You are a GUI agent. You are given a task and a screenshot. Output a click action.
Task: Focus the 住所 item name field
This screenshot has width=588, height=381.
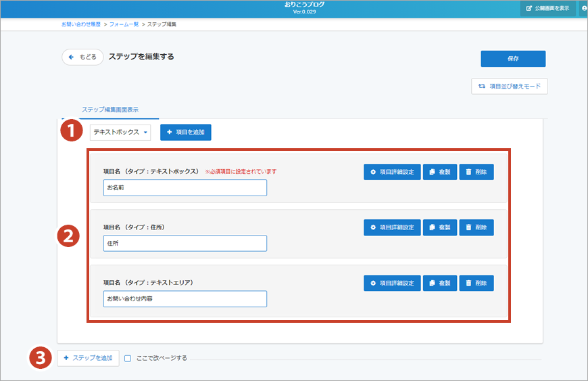click(x=185, y=244)
